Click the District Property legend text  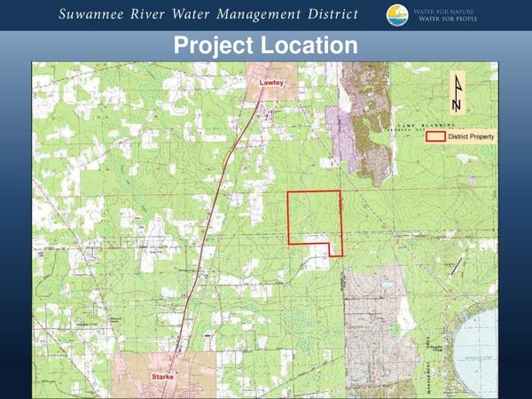(x=471, y=137)
